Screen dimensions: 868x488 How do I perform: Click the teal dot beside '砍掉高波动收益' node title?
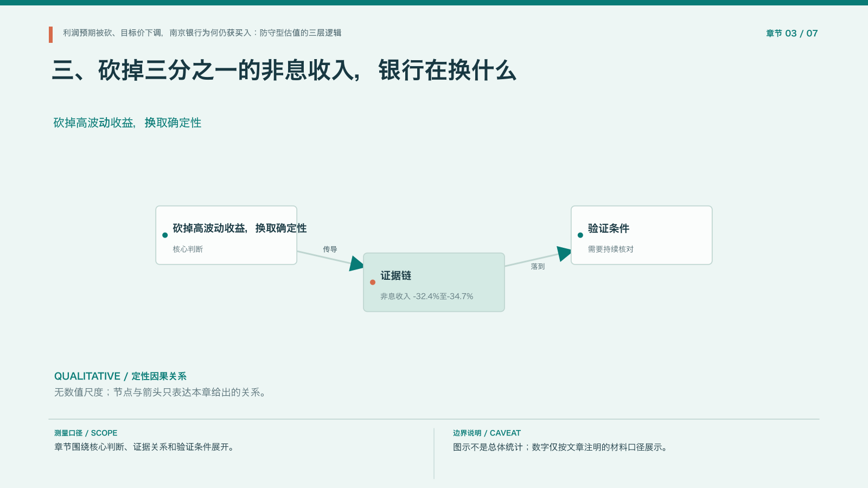pos(165,235)
